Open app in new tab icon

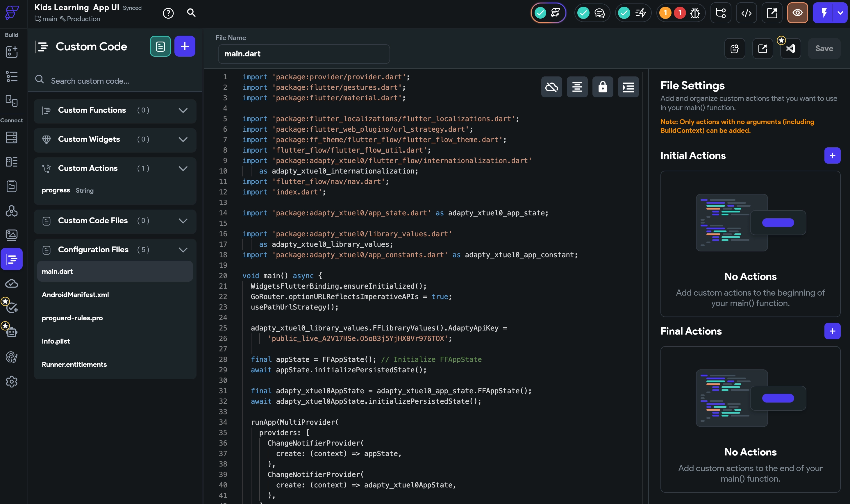[772, 12]
